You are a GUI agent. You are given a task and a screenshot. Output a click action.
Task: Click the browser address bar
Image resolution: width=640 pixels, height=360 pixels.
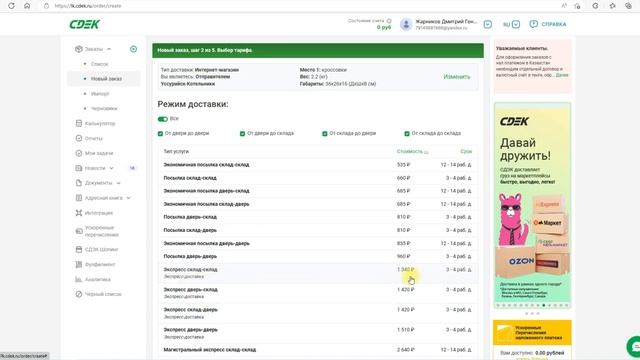tap(302, 6)
